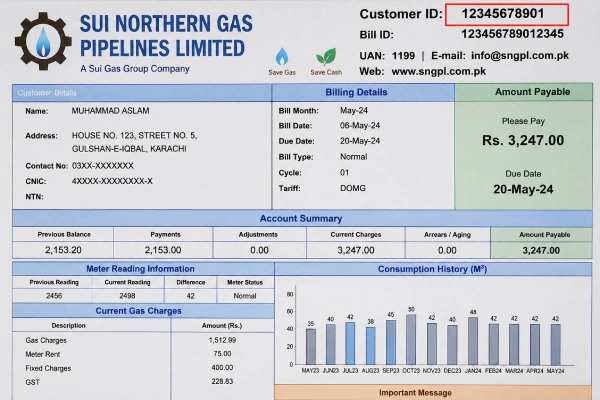Click the Meter Status value Normal

245,296
